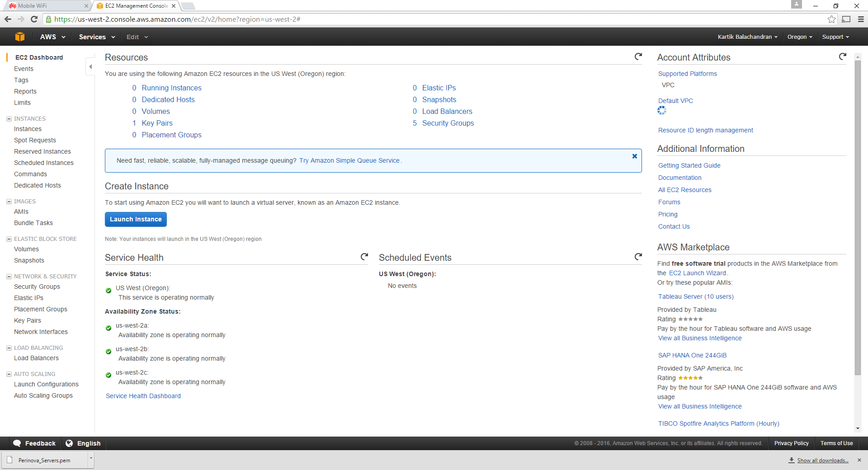The height and width of the screenshot is (470, 868).
Task: Click Show all downloads link
Action: click(x=822, y=460)
